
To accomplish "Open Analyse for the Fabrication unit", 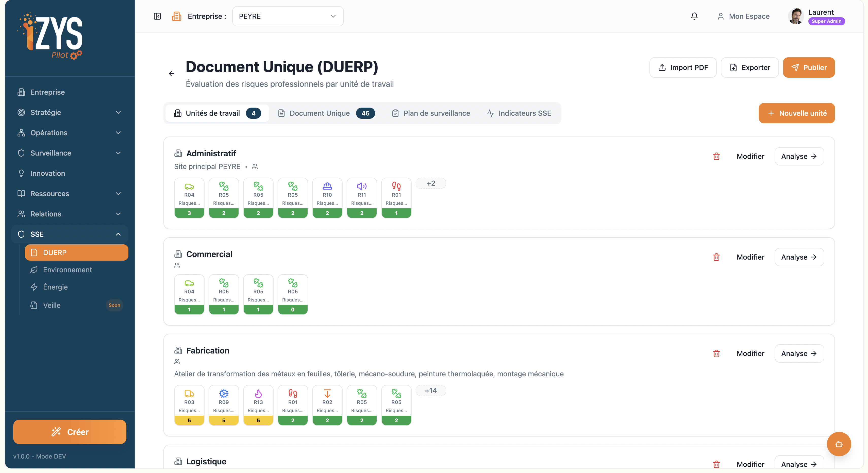I will click(x=799, y=353).
